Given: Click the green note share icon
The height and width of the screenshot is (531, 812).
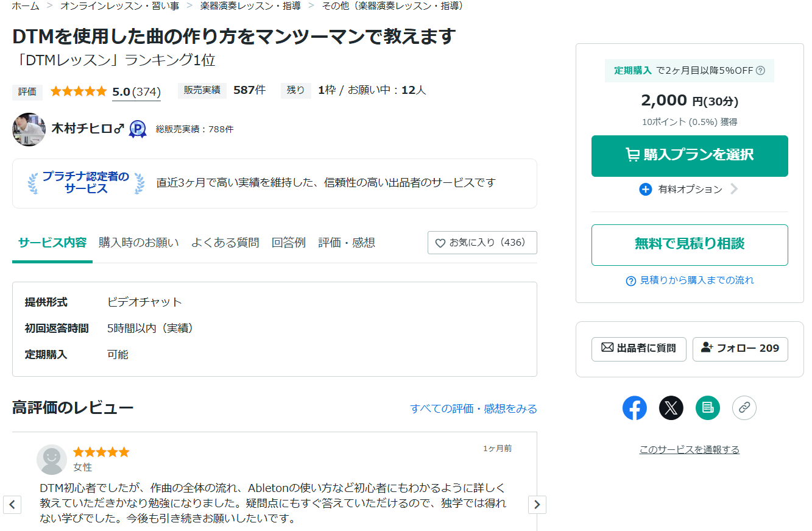Looking at the screenshot, I should (x=707, y=408).
